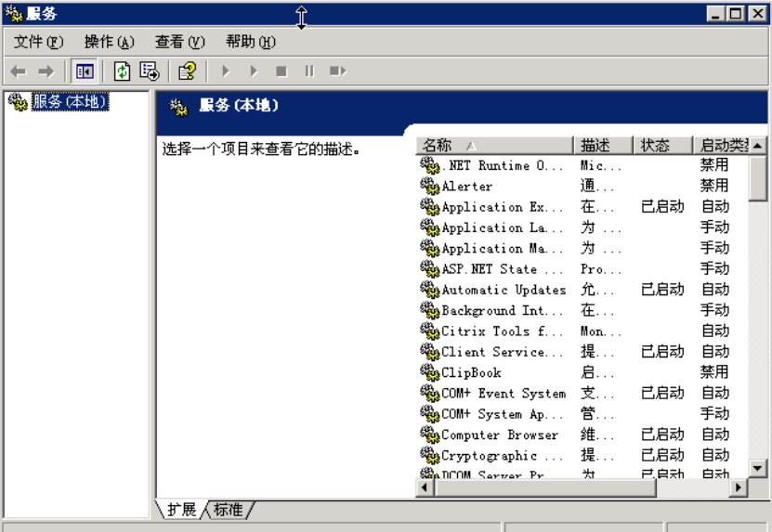Click 手动 startup type in Background Int... row

click(714, 310)
